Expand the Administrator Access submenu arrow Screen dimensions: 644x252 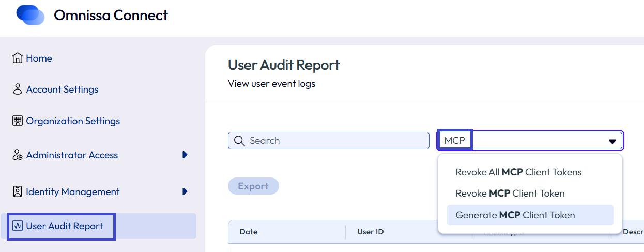tap(185, 155)
